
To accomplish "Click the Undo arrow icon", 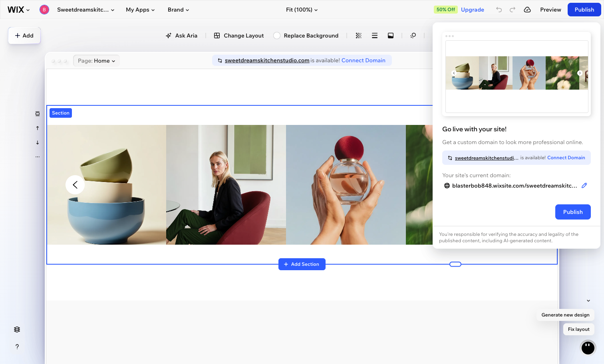I will [499, 10].
